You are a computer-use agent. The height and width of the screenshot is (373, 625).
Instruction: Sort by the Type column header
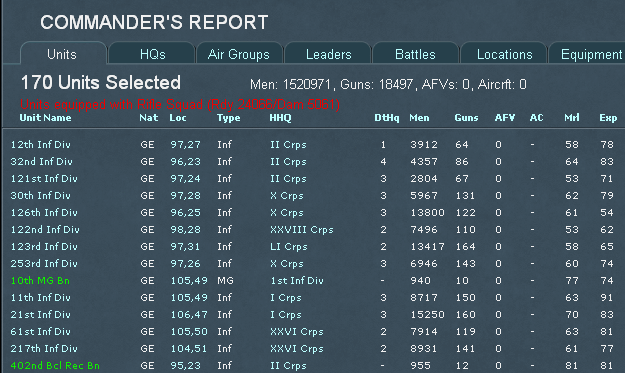(228, 118)
